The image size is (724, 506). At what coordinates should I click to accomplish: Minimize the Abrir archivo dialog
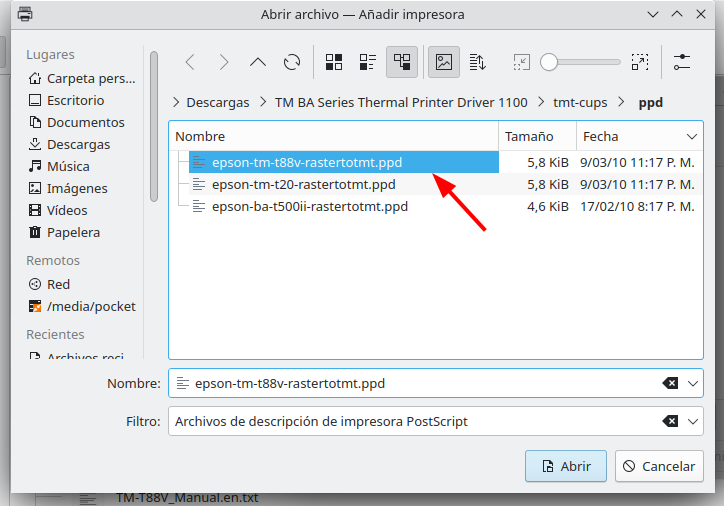652,14
